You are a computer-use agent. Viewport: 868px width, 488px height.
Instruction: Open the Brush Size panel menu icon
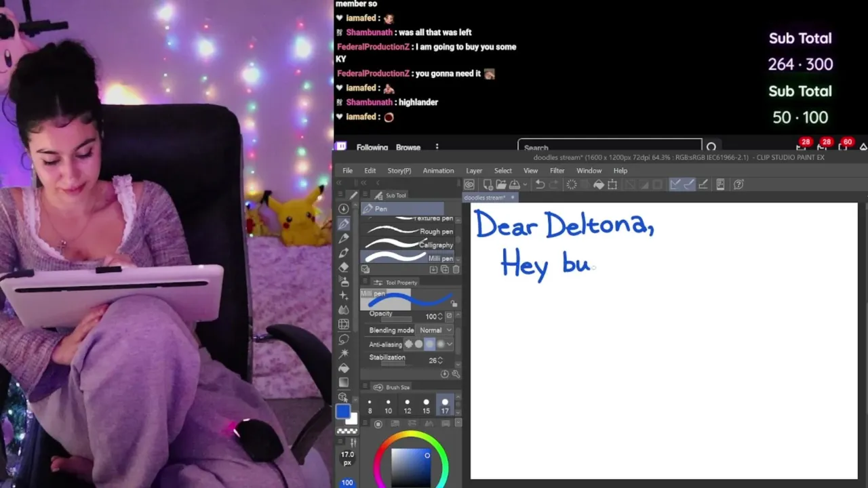coord(365,386)
